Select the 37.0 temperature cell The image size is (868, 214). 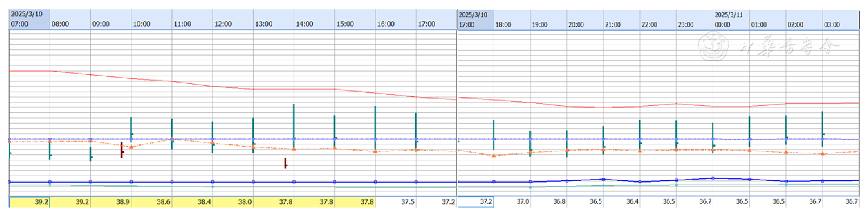[512, 202]
